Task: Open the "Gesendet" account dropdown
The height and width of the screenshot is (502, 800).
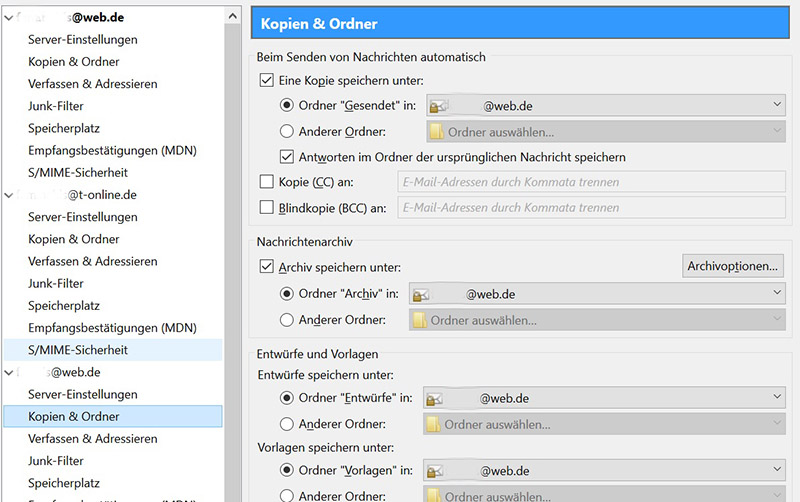Action: pos(778,104)
